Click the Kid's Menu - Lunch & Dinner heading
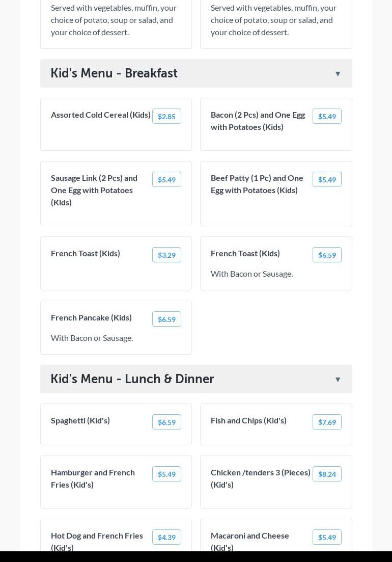 (x=132, y=379)
